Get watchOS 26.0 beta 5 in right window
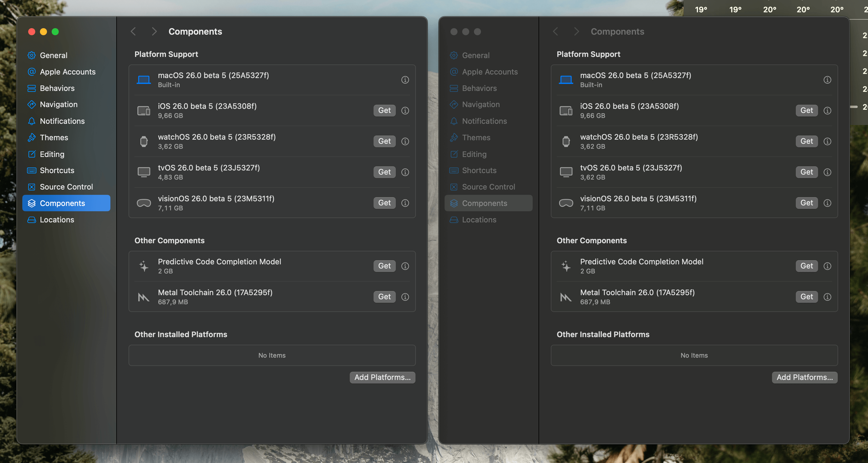This screenshot has height=463, width=868. [x=807, y=141]
